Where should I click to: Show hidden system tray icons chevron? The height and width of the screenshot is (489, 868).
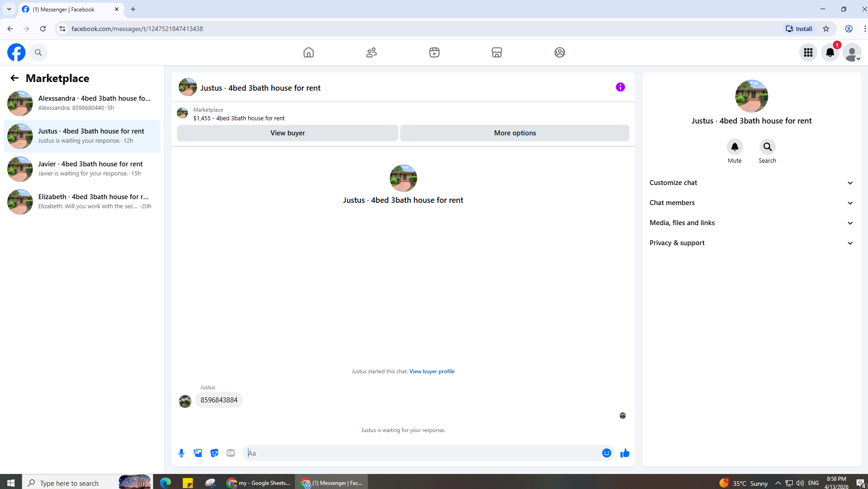coord(778,483)
